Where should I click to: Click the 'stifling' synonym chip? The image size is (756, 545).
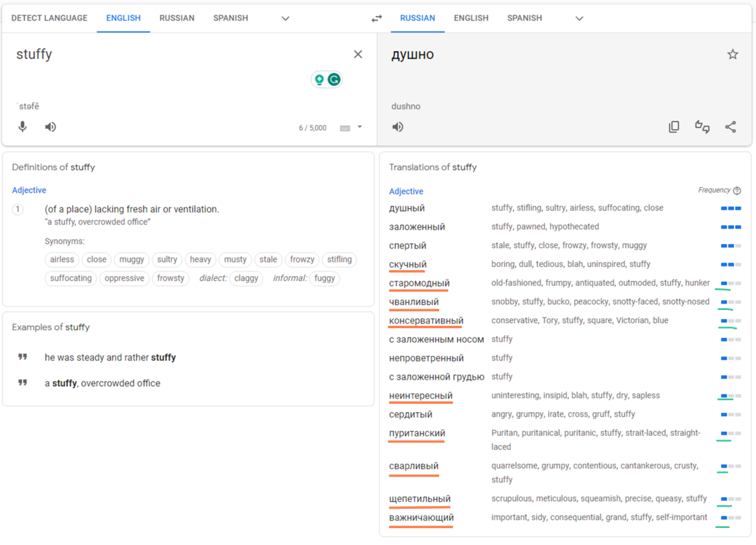coord(340,260)
